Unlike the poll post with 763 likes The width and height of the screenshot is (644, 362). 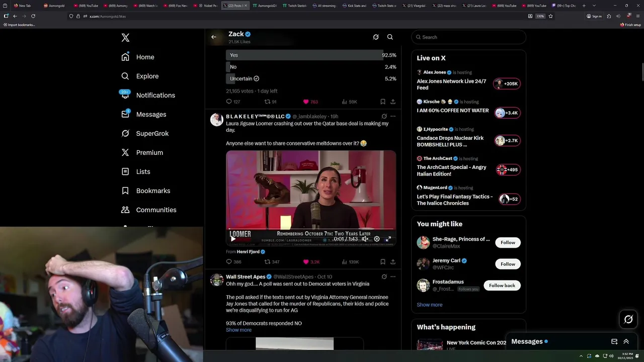310,102
